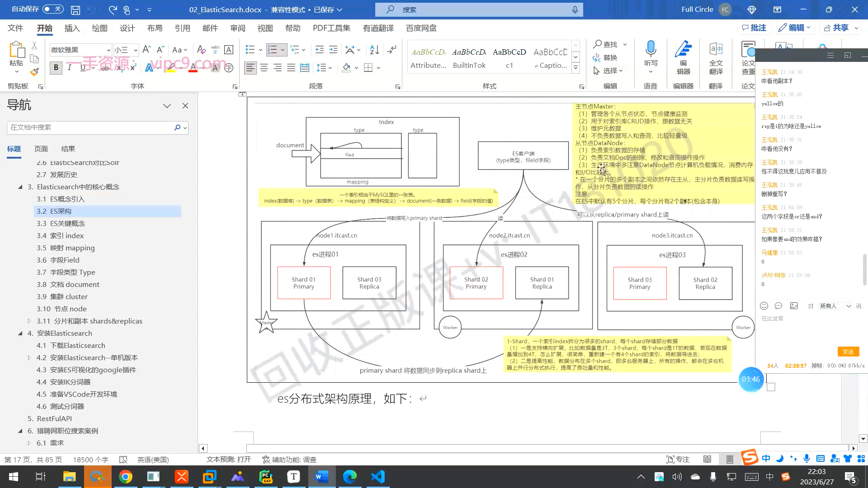Click the orange 发送 send button
Screen dimensions: 868x488
pyautogui.click(x=848, y=352)
